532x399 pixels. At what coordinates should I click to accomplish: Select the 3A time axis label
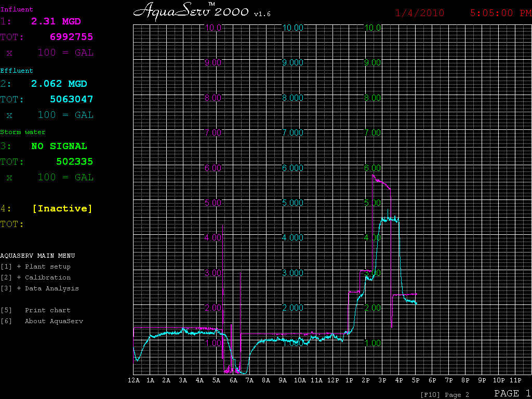point(183,380)
